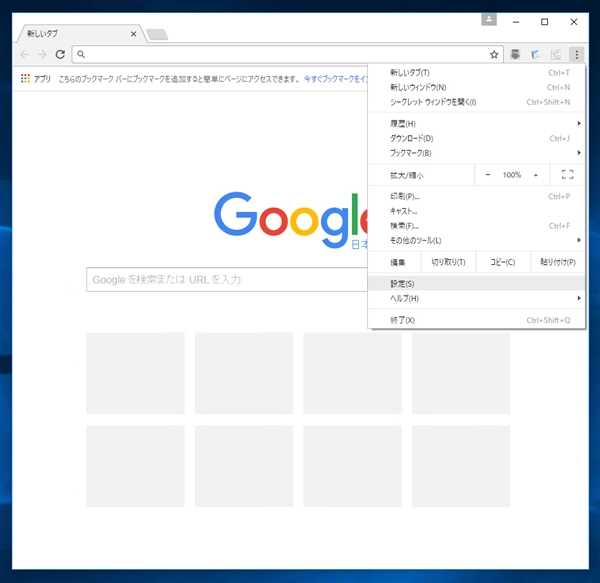Choose 新しいウィンドウ(N) from the menu

click(x=476, y=87)
